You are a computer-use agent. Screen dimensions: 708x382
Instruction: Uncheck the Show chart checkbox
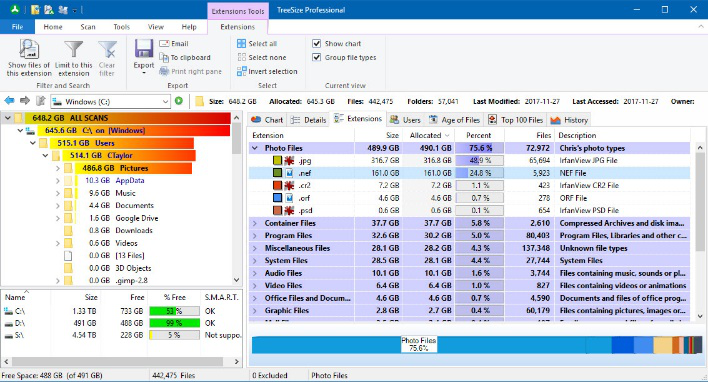point(317,44)
